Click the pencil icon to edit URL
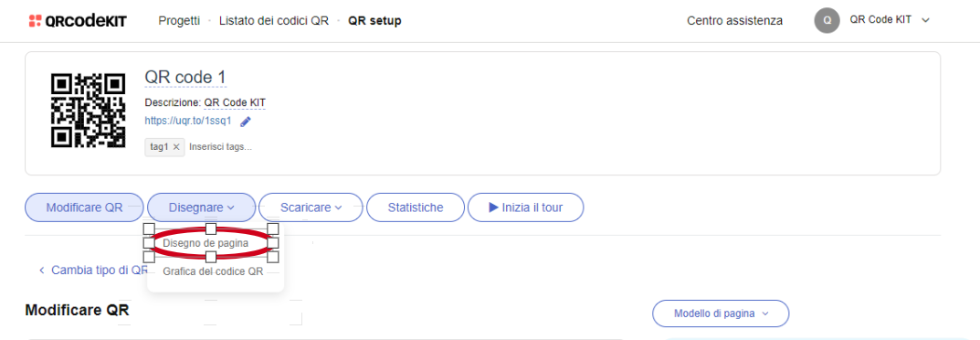 (246, 122)
